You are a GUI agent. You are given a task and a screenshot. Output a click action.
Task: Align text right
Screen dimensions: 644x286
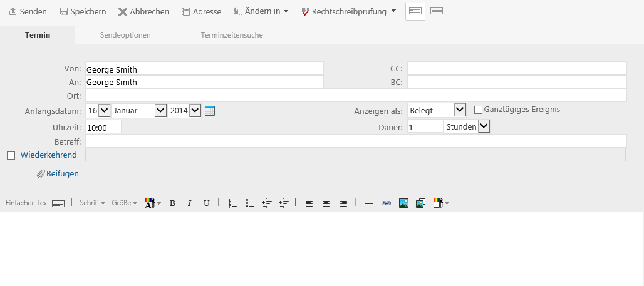tap(343, 203)
